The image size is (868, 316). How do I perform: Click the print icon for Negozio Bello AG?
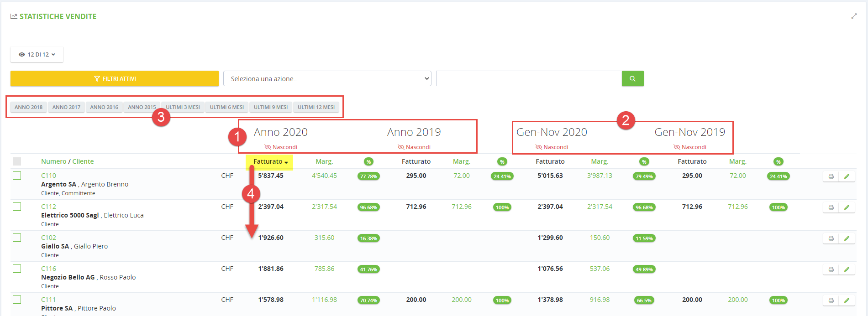(x=831, y=269)
